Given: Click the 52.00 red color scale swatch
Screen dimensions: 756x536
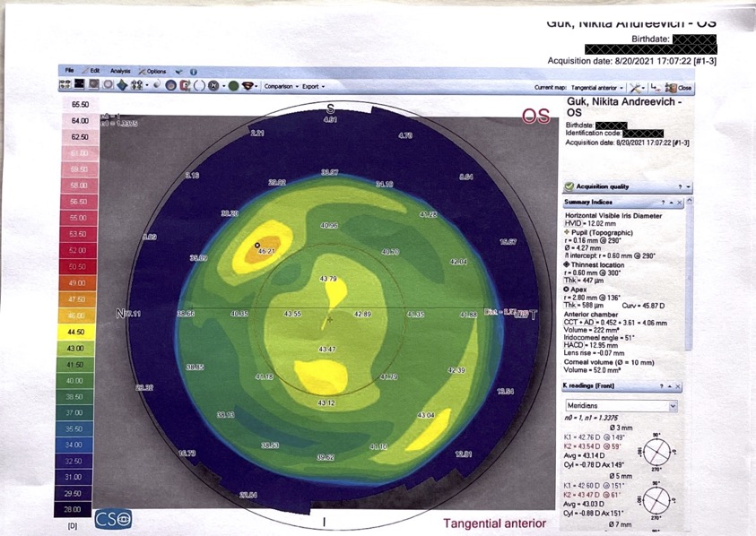Looking at the screenshot, I should tap(78, 250).
